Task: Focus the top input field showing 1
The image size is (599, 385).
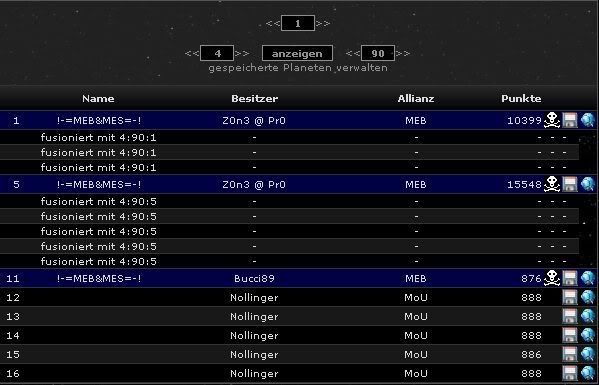Action: 298,23
